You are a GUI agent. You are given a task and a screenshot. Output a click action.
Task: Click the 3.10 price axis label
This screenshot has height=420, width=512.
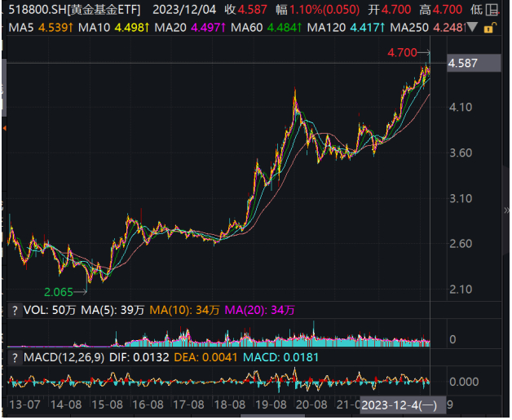461,199
